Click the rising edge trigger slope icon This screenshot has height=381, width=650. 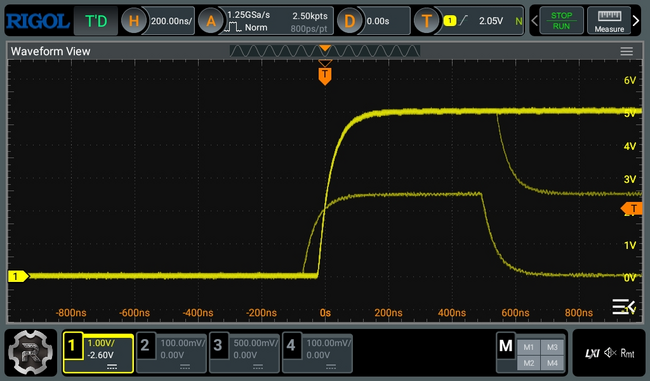coord(463,20)
